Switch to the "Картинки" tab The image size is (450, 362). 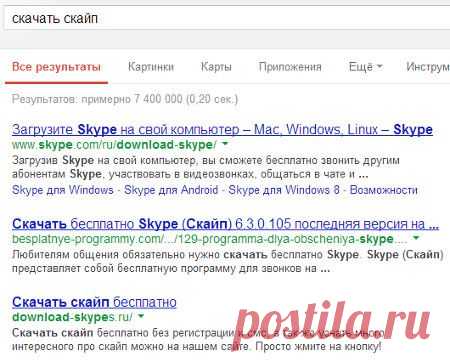(x=151, y=67)
